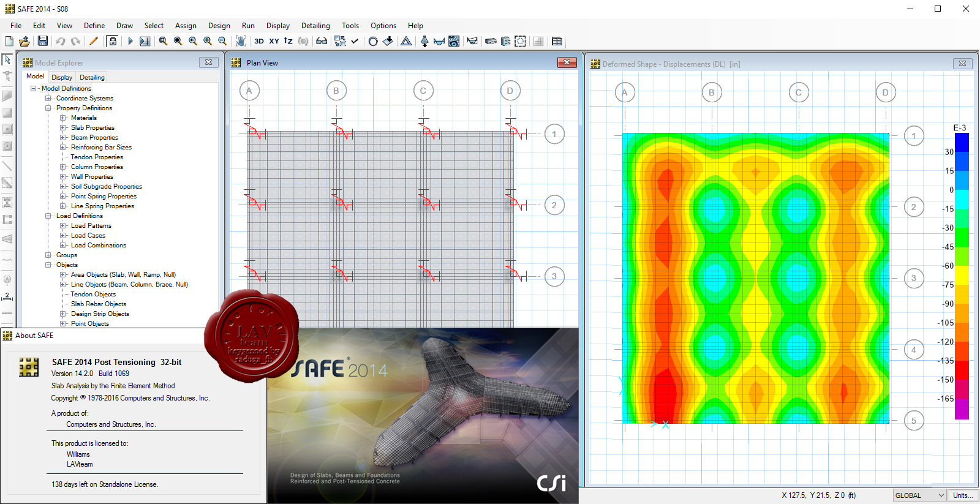
Task: Expand the Coordinate Systems node
Action: 48,98
